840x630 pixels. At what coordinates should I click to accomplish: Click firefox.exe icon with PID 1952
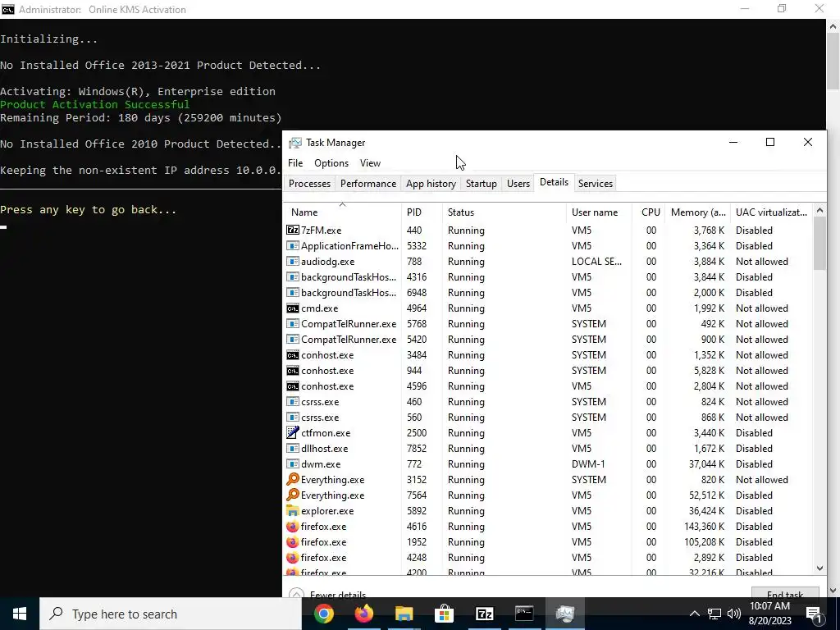pos(293,541)
